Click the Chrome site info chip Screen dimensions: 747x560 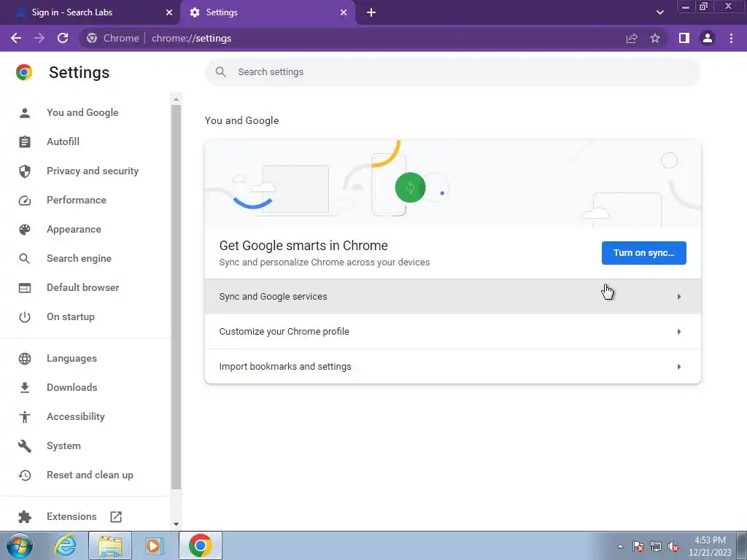coord(113,38)
